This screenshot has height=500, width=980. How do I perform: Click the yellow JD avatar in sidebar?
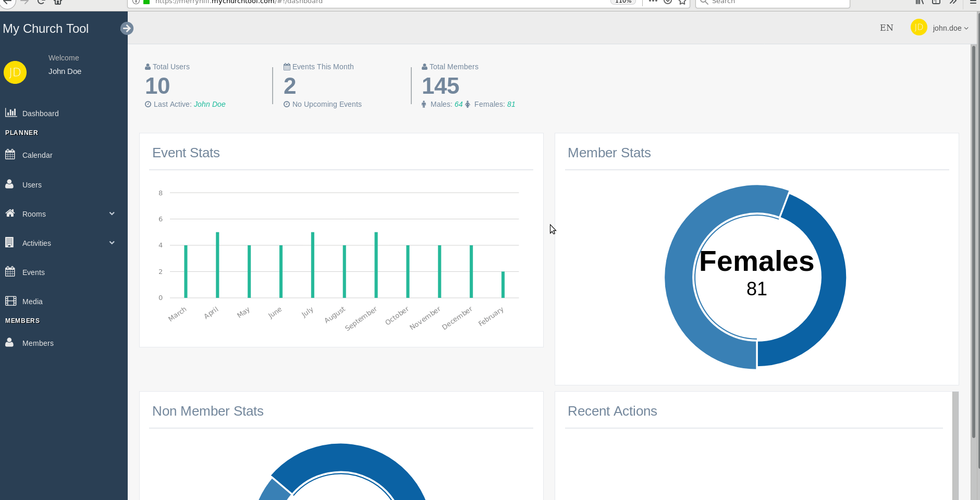(x=15, y=72)
